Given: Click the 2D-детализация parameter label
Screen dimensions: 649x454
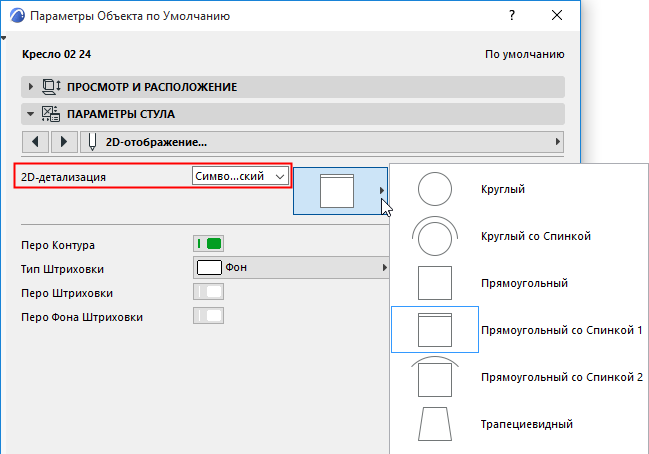Looking at the screenshot, I should coord(63,177).
